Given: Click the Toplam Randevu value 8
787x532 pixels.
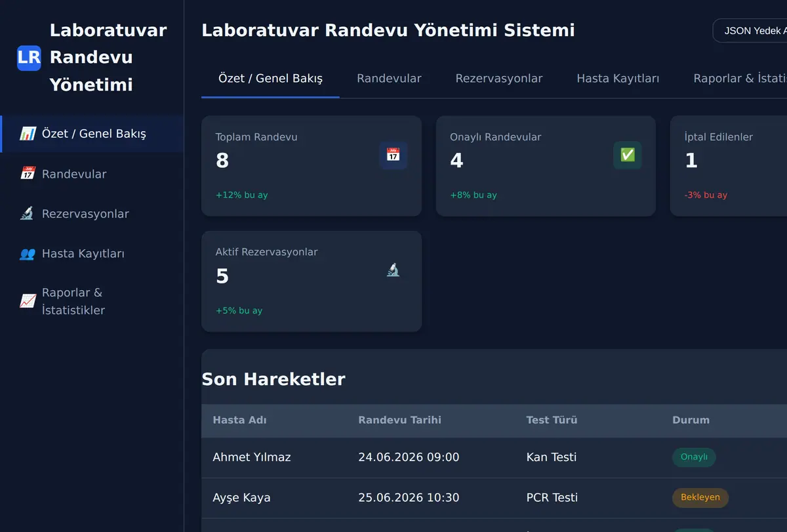Looking at the screenshot, I should point(222,161).
